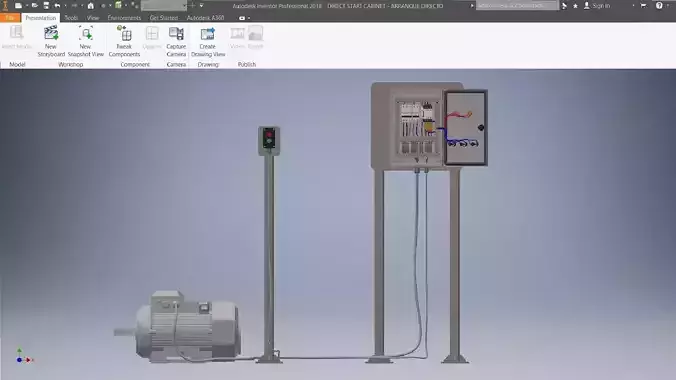Click the Camera panel label

coord(176,64)
